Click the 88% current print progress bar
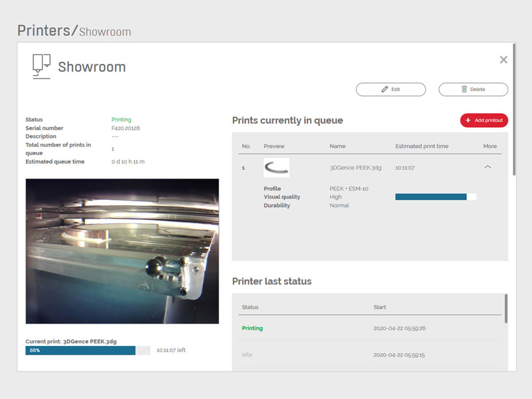This screenshot has height=399, width=532. click(x=80, y=351)
